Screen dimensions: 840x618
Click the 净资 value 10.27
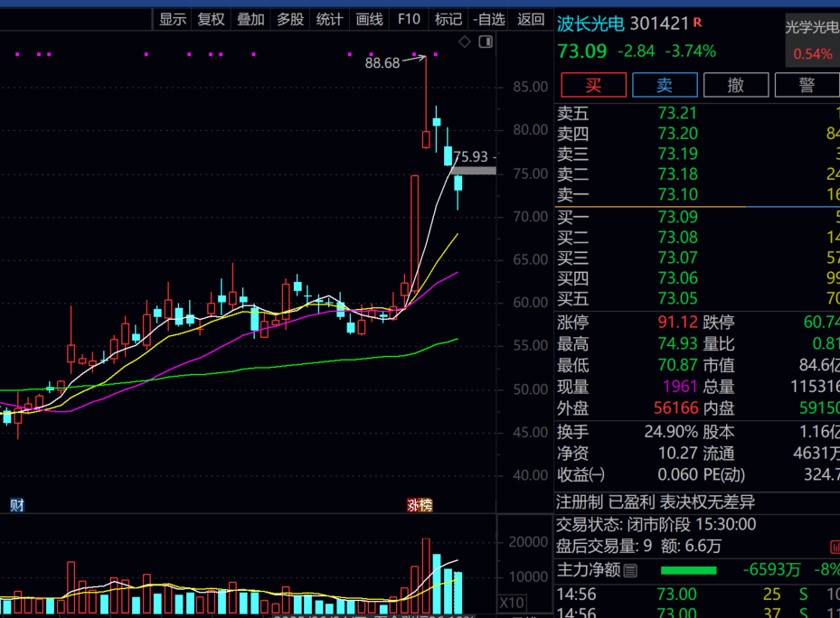(x=677, y=453)
